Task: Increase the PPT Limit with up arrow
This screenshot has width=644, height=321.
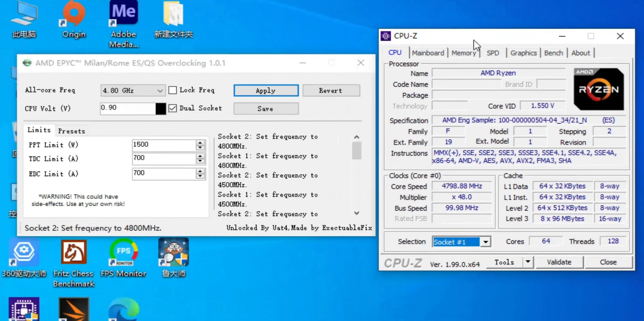Action: (x=200, y=142)
